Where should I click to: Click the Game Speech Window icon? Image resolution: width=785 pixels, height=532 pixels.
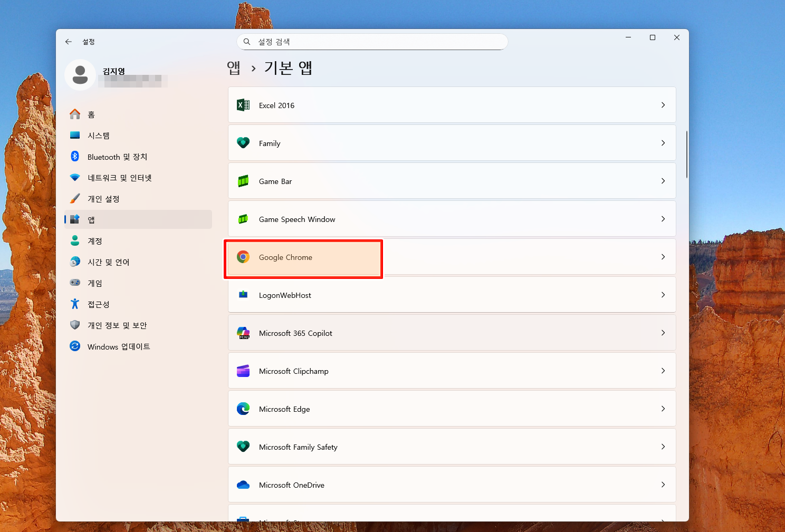click(x=243, y=219)
